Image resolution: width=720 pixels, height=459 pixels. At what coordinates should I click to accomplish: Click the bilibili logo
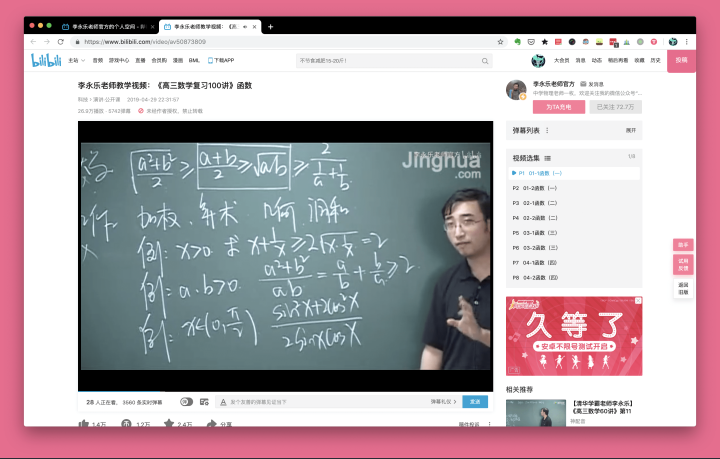(46, 60)
